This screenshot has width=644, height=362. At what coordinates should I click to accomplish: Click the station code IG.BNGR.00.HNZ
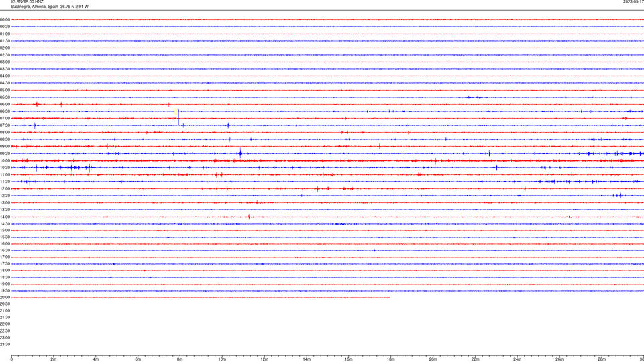tap(27, 1)
